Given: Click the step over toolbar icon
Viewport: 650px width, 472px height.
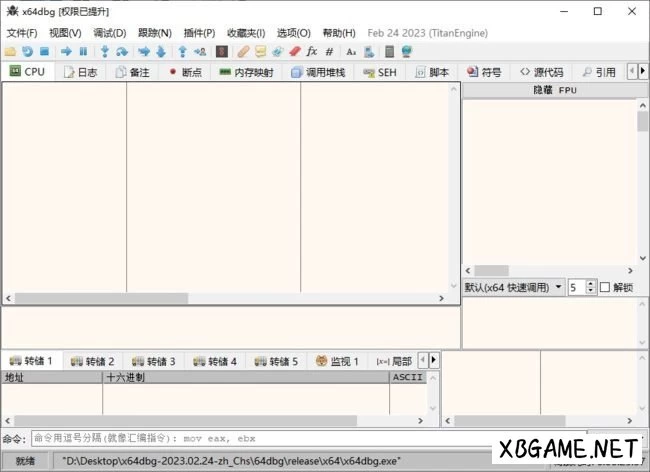Looking at the screenshot, I should point(121,51).
